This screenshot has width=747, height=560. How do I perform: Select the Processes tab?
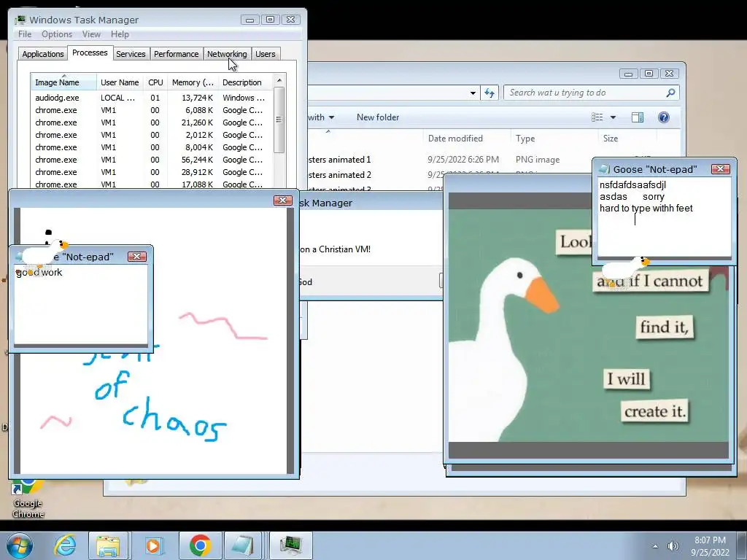click(90, 52)
